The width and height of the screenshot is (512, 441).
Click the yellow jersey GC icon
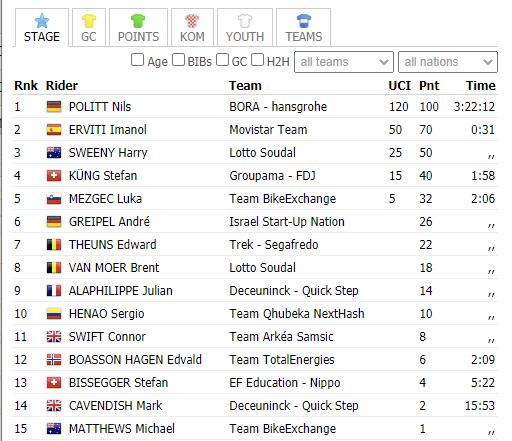pyautogui.click(x=89, y=21)
